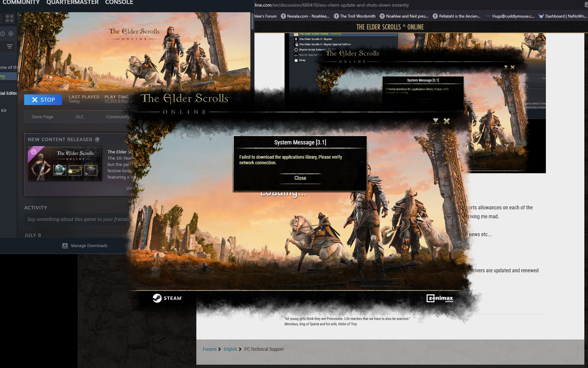Open the Community Hub tab in Steam
This screenshot has width=588, height=368.
click(x=118, y=117)
